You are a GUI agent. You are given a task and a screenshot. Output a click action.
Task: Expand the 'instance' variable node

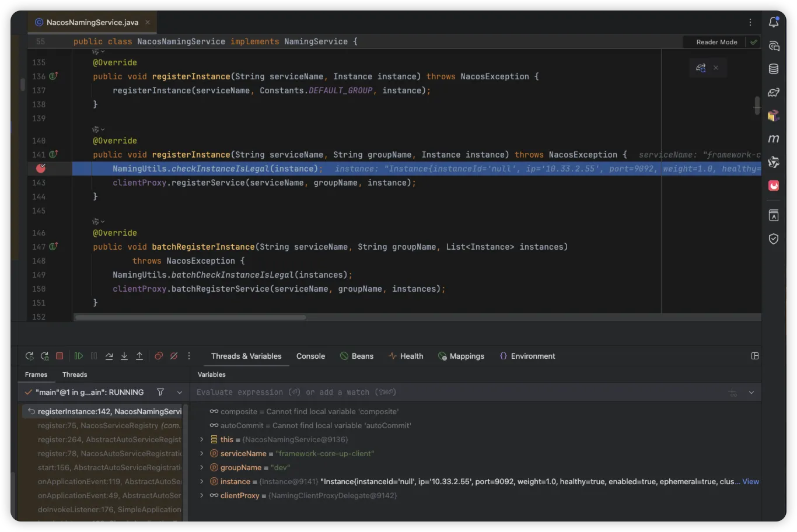[202, 482]
